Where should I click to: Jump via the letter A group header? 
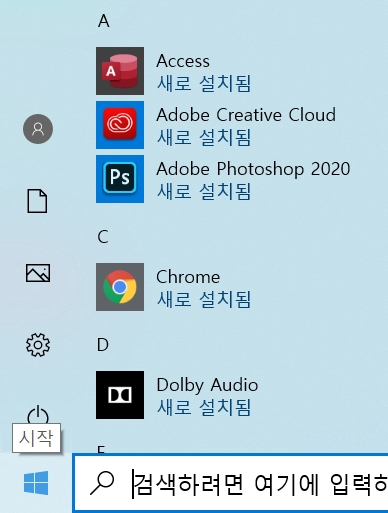point(104,21)
